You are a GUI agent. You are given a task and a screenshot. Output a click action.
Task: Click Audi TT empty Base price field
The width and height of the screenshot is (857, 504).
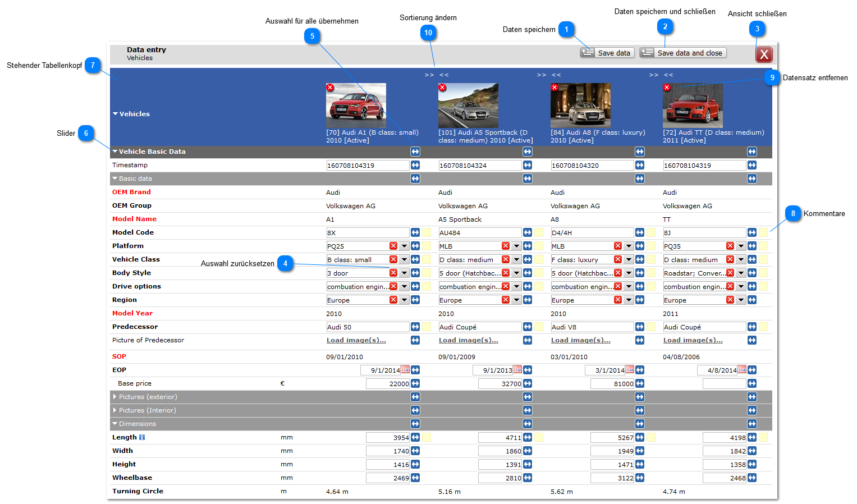(x=725, y=383)
